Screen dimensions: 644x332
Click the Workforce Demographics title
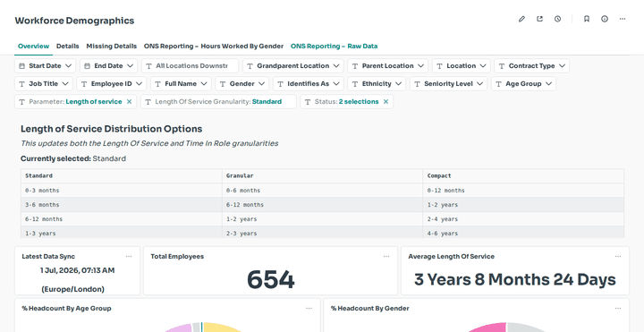[x=74, y=21]
